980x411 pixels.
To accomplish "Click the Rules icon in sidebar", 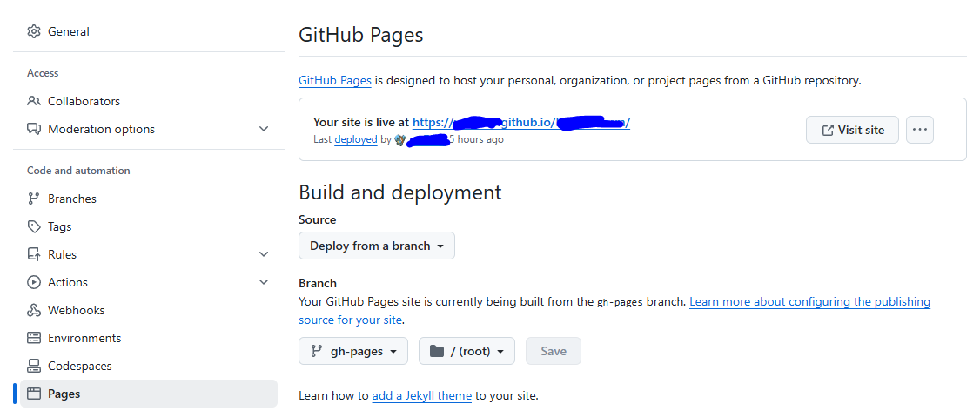I will (34, 254).
